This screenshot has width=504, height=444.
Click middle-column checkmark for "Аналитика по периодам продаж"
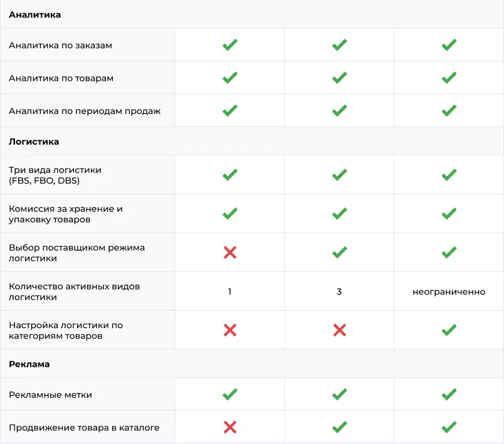(x=339, y=111)
